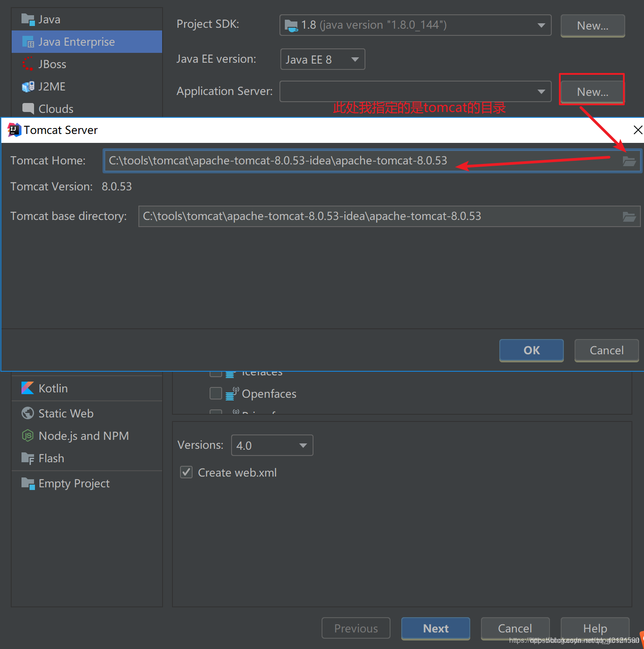The height and width of the screenshot is (649, 644).
Task: Click the Openfaces label text
Action: tap(269, 394)
